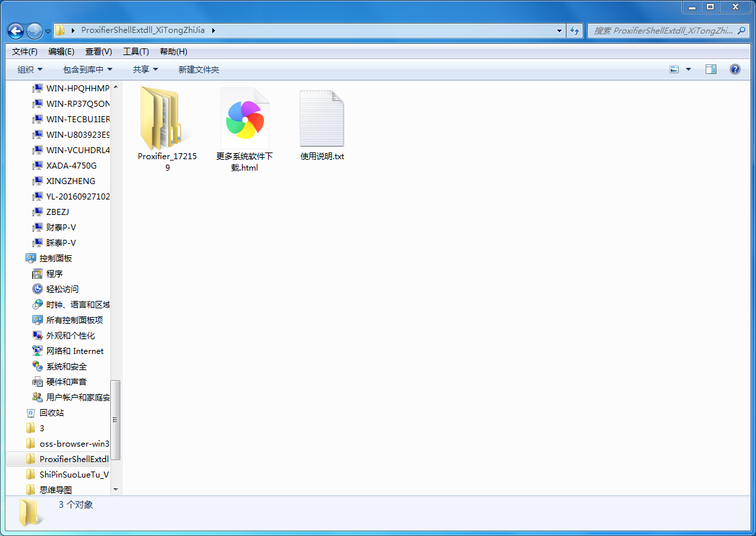Click the 网络和 Internet icon
The image size is (756, 536).
37,351
